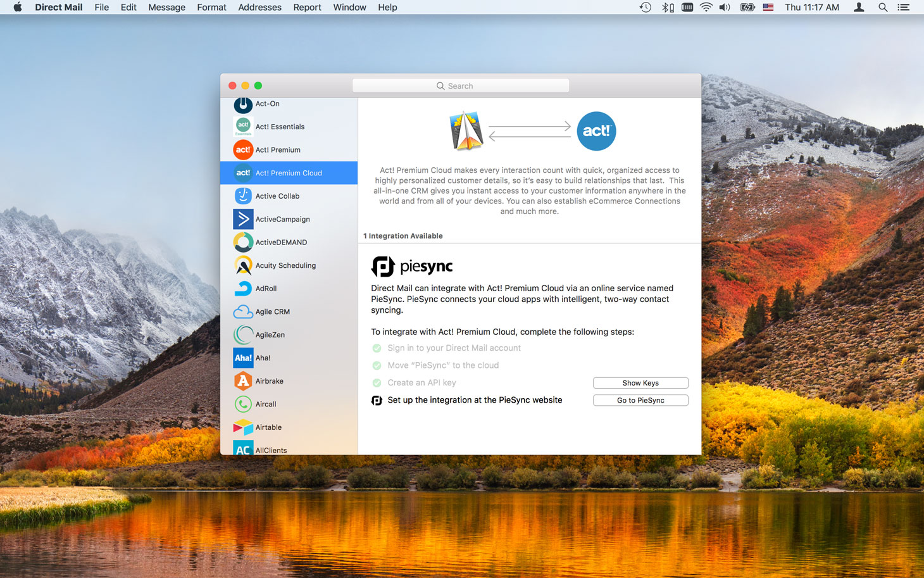This screenshot has width=924, height=578.
Task: Click inside the Search field
Action: [x=461, y=86]
